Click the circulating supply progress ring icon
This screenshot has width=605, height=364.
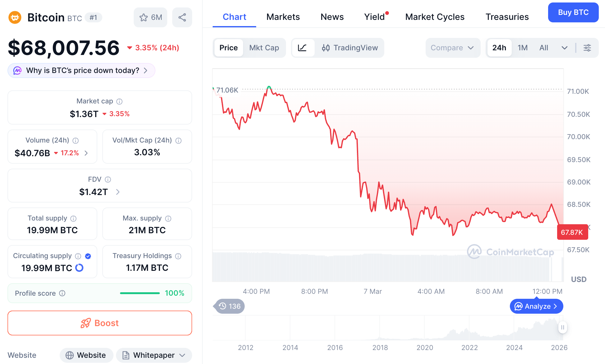tap(80, 268)
